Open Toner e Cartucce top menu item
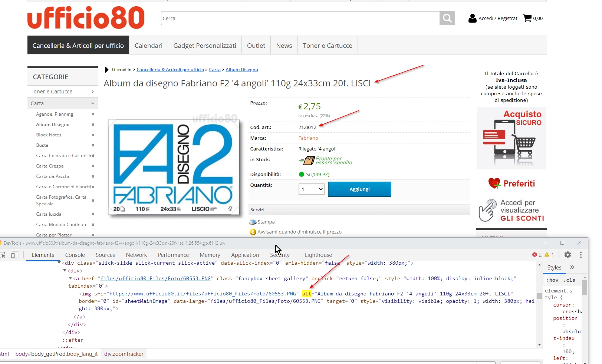 (x=328, y=46)
